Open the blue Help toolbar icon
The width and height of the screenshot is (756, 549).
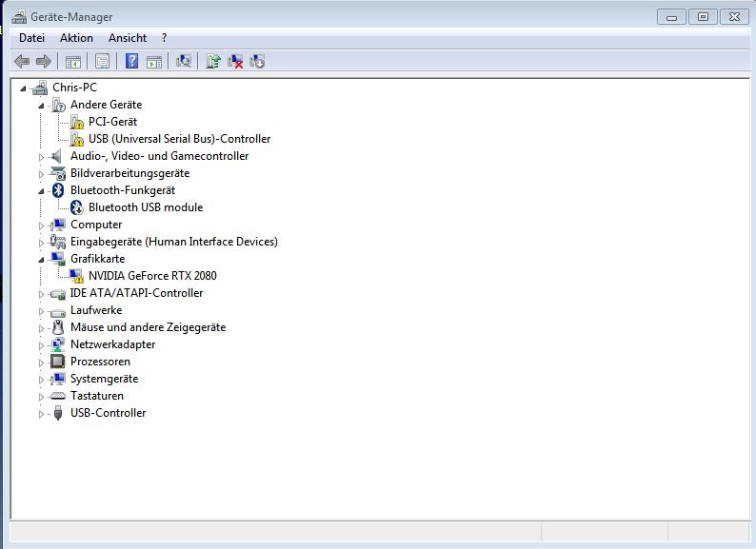(131, 61)
